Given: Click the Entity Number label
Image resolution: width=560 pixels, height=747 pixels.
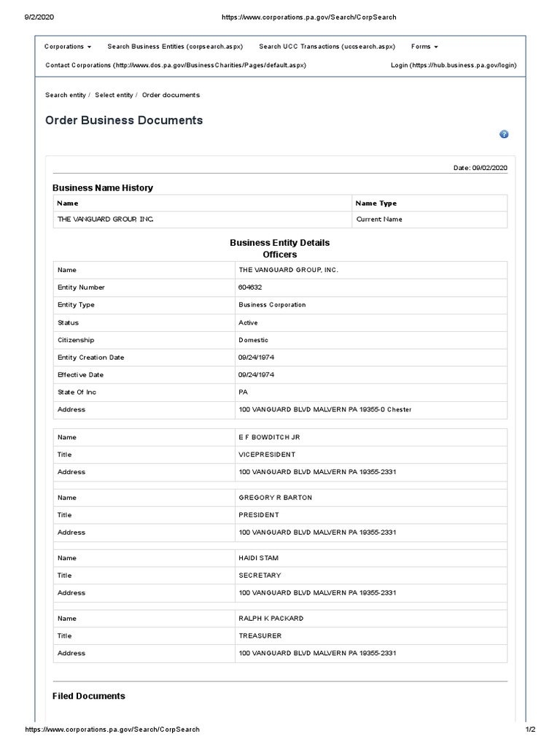Looking at the screenshot, I should point(81,287).
